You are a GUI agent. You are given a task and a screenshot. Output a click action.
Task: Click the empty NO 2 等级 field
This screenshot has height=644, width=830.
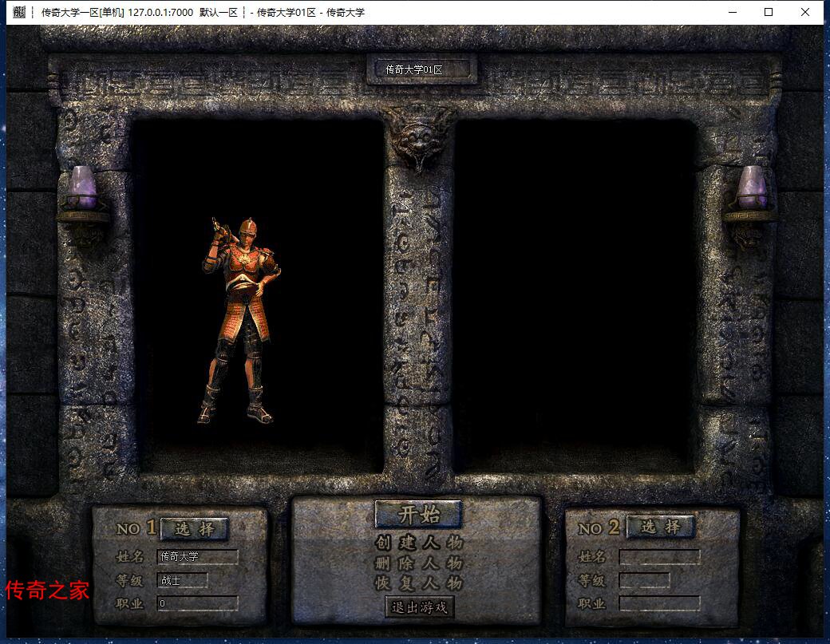pos(645,580)
